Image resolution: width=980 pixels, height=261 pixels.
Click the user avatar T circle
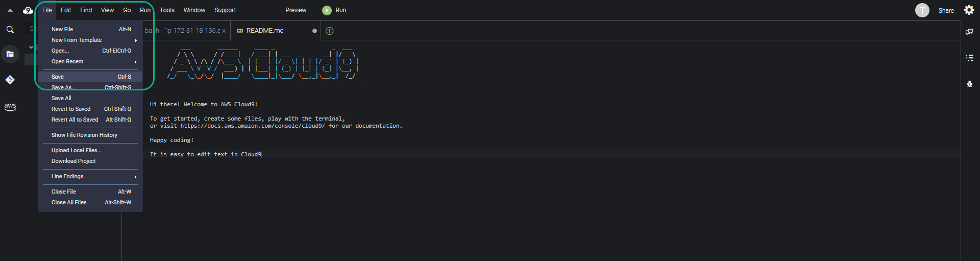coord(922,10)
